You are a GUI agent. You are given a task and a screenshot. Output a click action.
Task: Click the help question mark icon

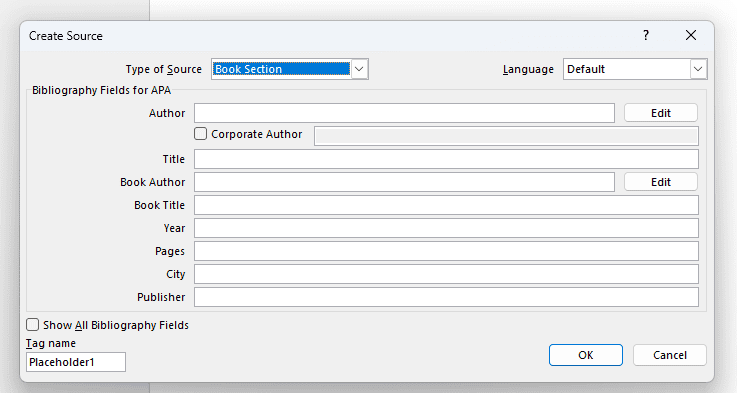point(646,35)
